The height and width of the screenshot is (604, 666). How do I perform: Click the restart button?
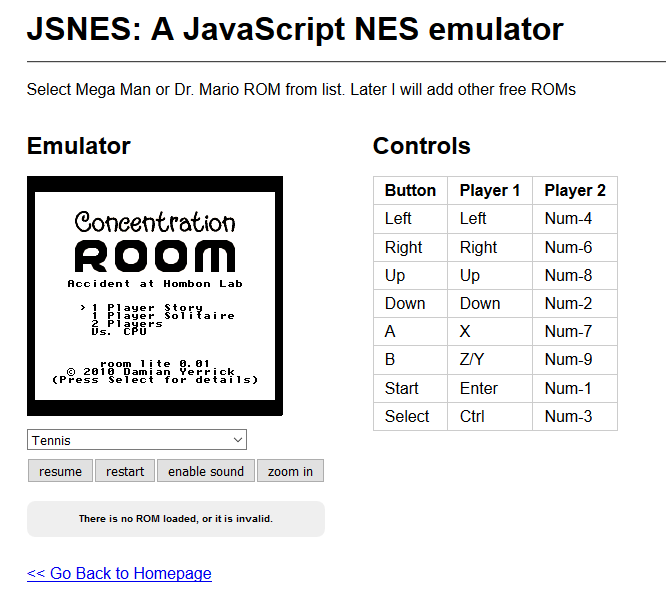125,471
